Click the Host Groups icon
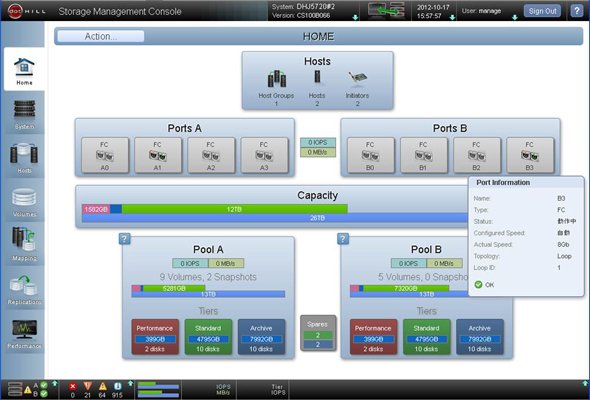 tap(276, 79)
